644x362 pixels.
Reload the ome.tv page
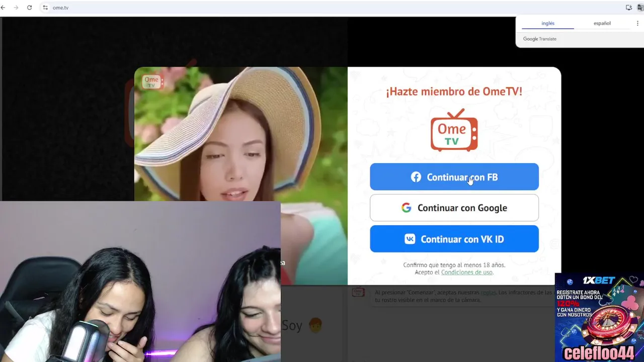point(29,8)
